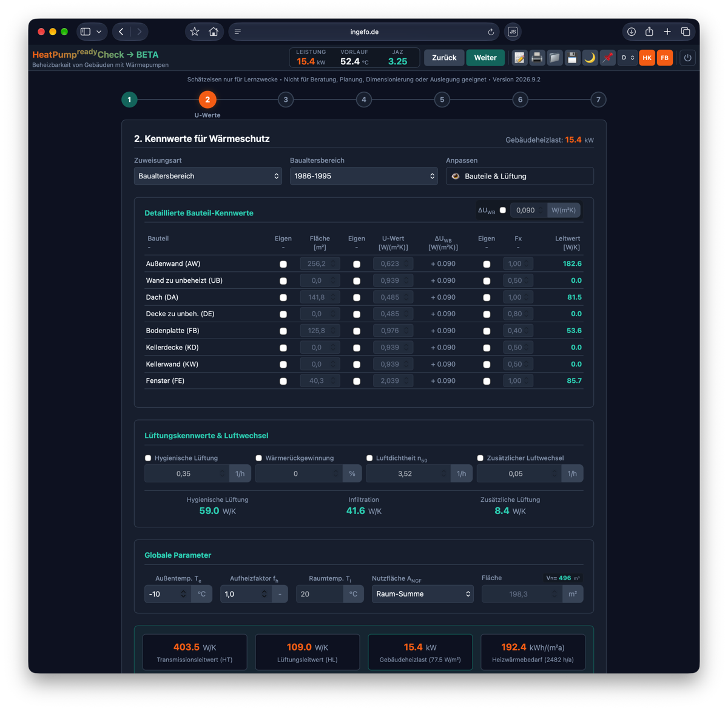Open the Baualtersbereich 1986-1995 dropdown
The image size is (728, 710).
tap(364, 176)
